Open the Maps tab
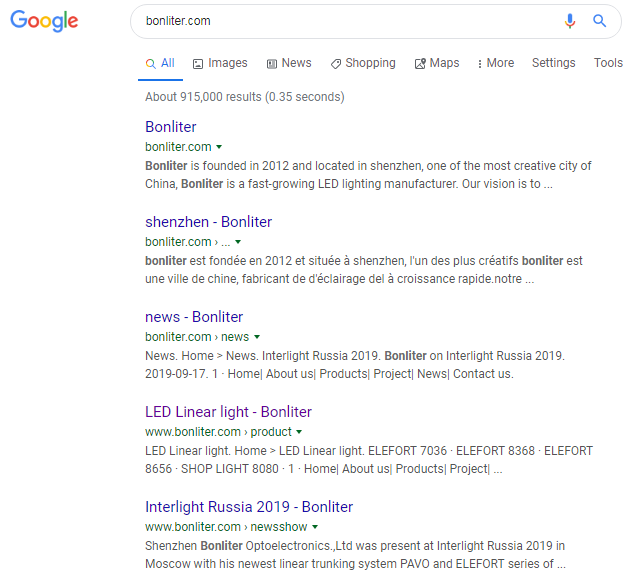 coord(437,63)
